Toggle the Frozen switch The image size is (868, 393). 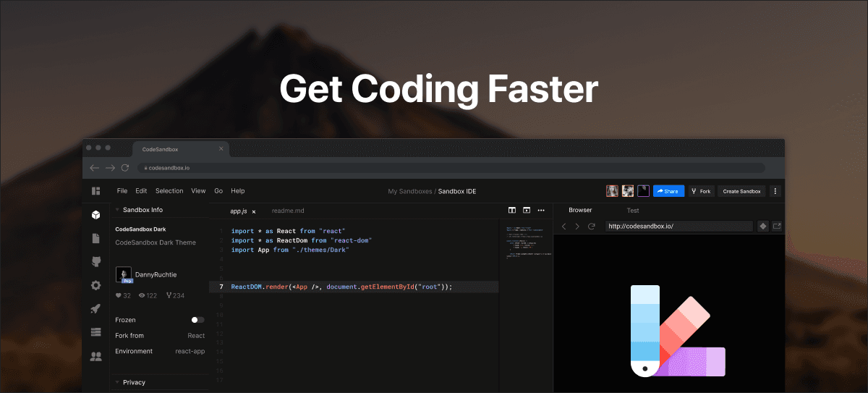(197, 319)
